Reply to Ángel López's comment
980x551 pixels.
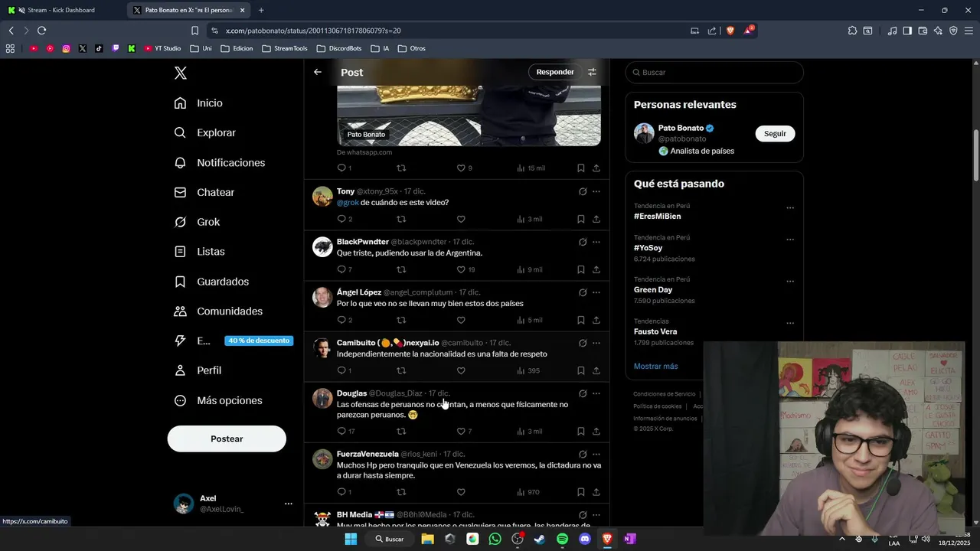pyautogui.click(x=341, y=320)
